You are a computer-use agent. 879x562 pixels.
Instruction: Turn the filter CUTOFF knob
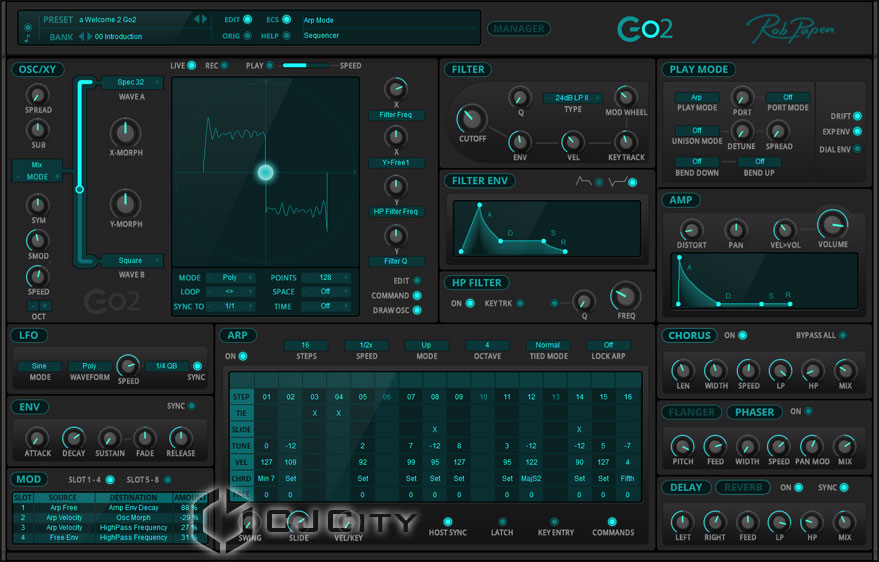click(x=471, y=119)
